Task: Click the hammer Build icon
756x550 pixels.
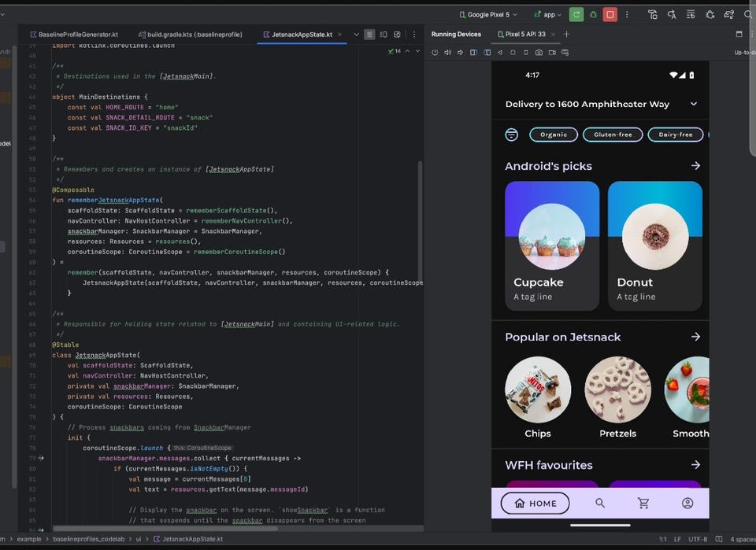Action: coord(652,14)
